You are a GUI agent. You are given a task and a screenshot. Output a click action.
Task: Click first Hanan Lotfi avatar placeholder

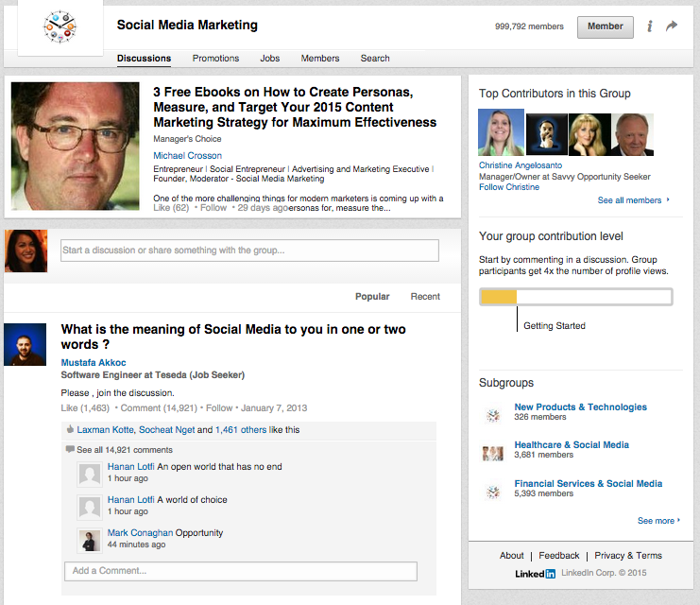click(x=90, y=475)
